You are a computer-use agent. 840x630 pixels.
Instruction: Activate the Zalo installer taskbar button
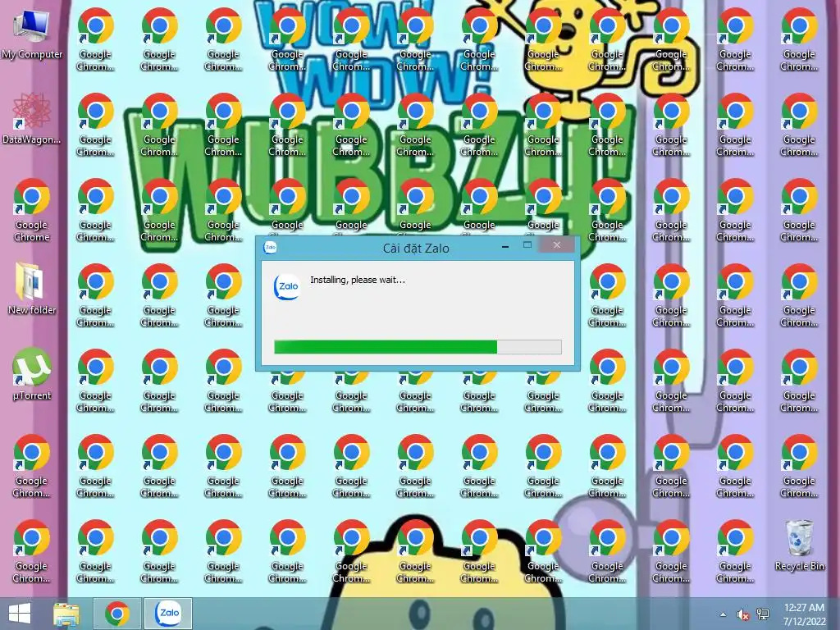[168, 614]
